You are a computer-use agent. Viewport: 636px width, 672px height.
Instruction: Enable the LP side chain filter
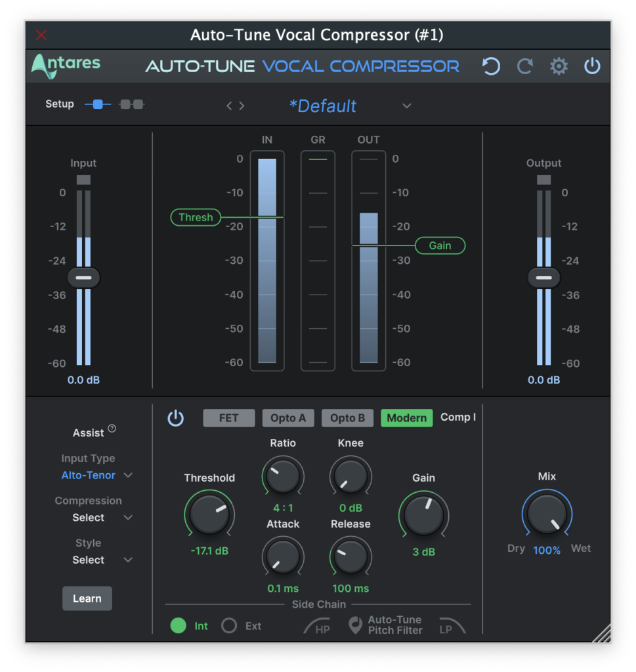(x=452, y=626)
